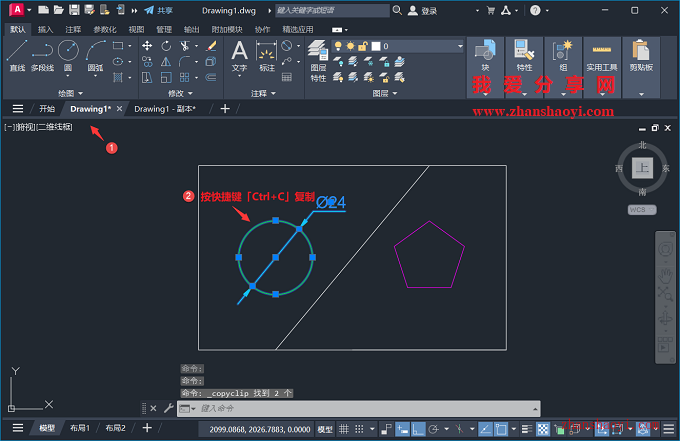Toggle transparency checkerboard in status bar
The width and height of the screenshot is (680, 441).
(x=543, y=429)
